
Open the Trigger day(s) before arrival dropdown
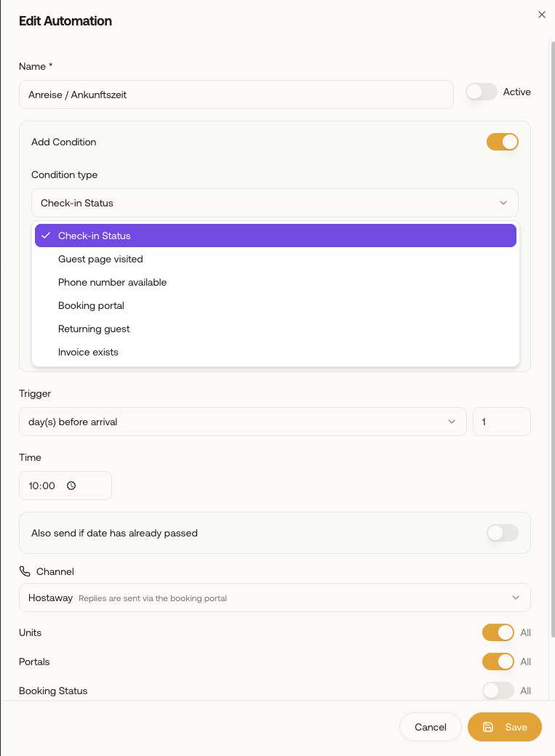(243, 422)
